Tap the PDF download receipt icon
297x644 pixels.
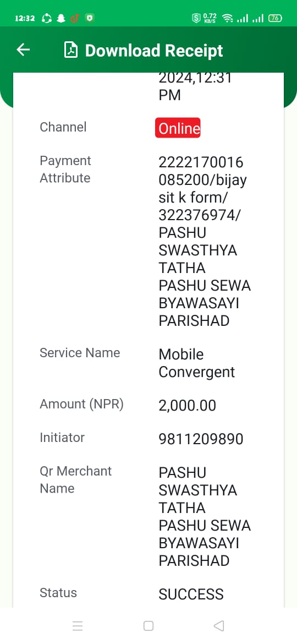[71, 50]
